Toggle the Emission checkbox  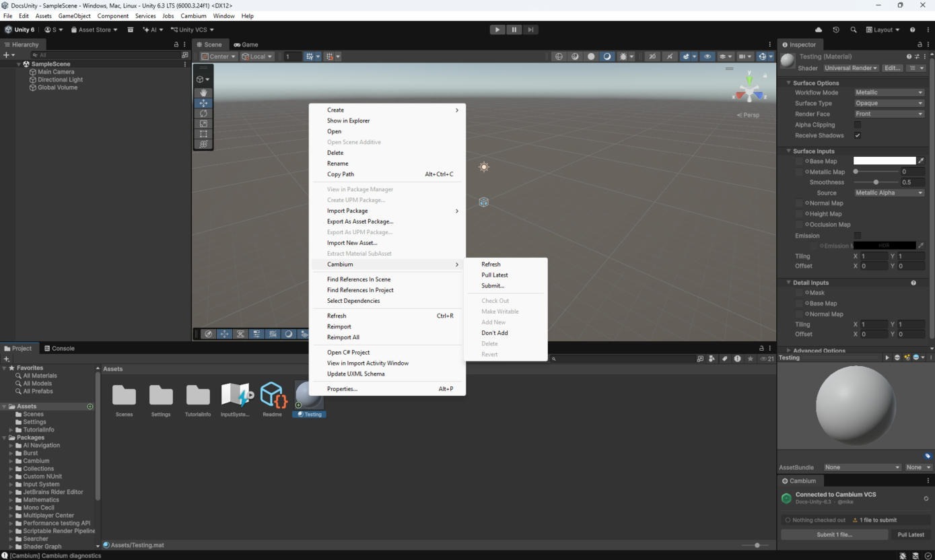point(858,236)
